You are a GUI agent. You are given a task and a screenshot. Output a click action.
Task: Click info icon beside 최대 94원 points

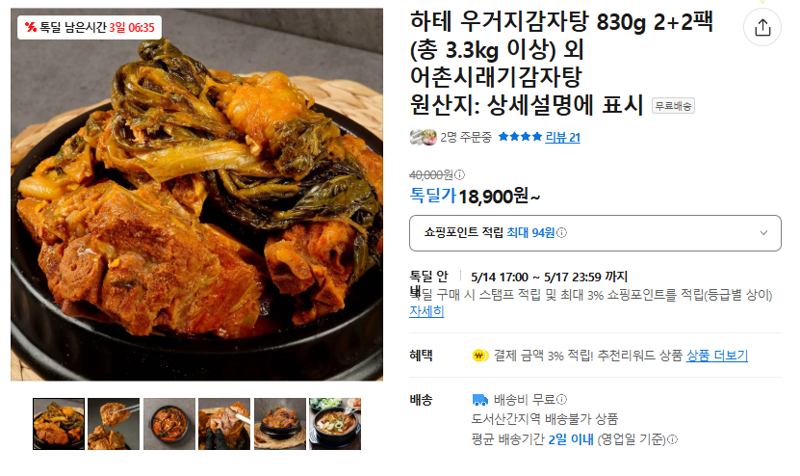point(561,233)
